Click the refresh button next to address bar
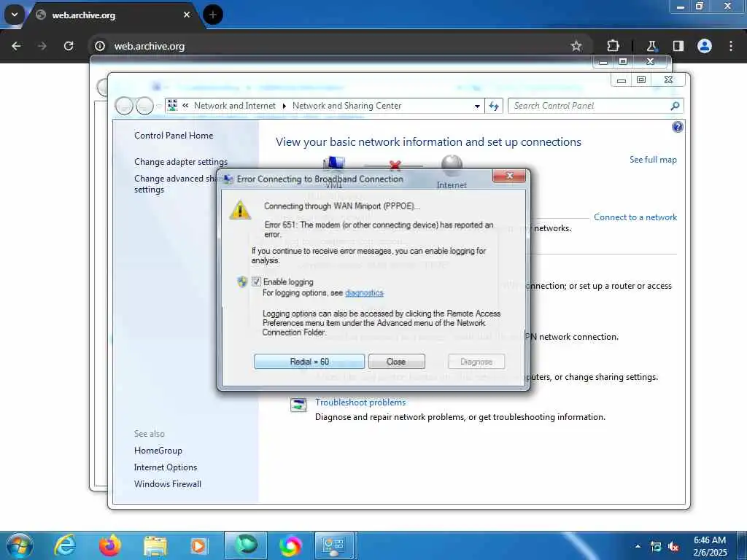 pos(494,106)
